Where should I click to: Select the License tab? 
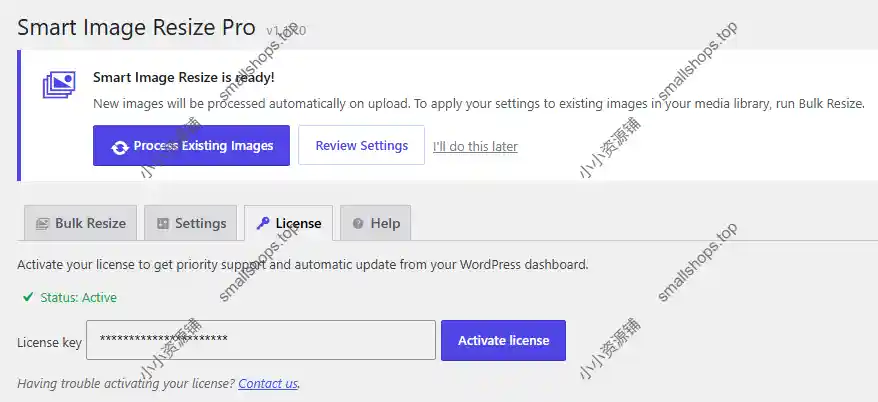coord(288,223)
